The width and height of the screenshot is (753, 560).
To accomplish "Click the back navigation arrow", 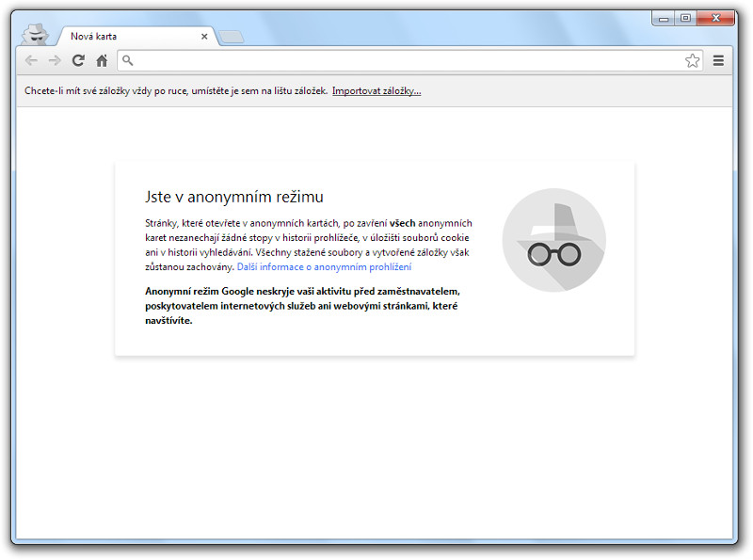I will (x=31, y=60).
